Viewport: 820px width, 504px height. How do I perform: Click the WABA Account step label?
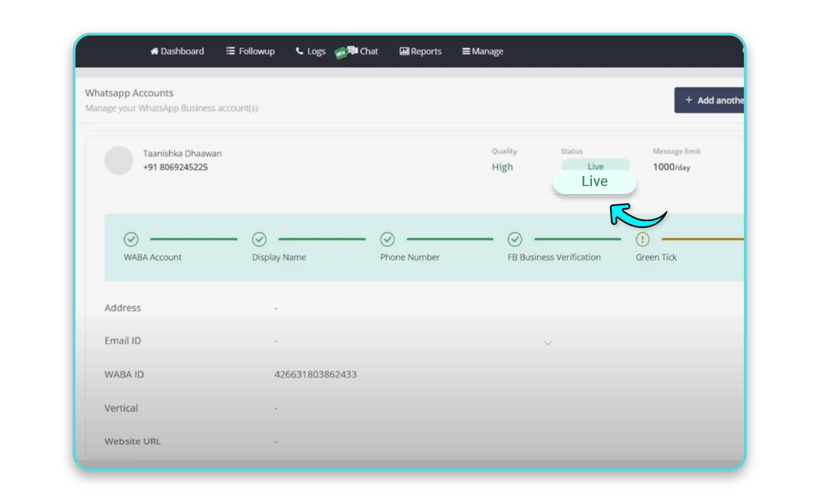tap(153, 257)
